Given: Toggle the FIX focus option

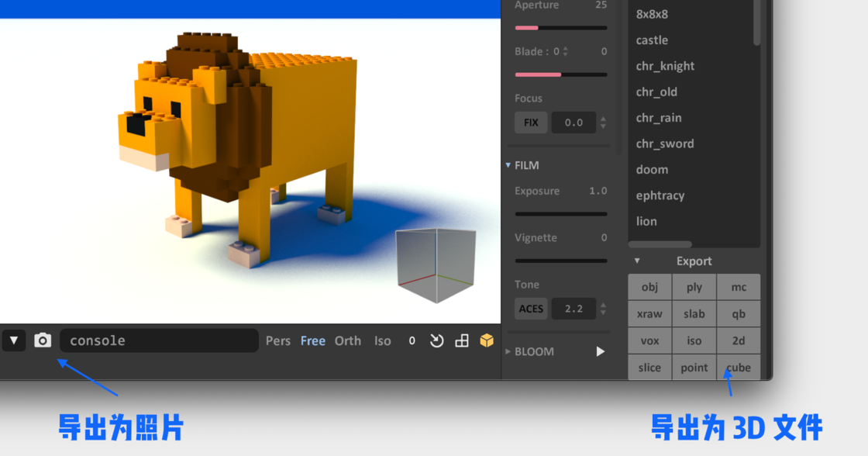Looking at the screenshot, I should tap(531, 122).
